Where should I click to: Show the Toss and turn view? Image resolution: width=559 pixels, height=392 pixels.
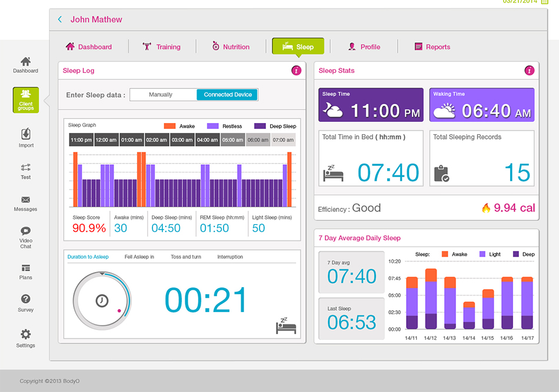pos(185,257)
